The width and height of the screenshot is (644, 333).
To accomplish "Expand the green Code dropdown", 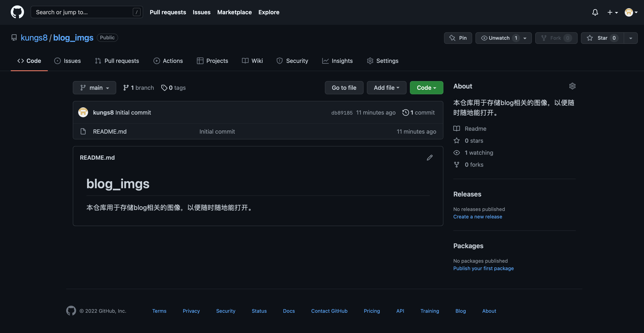I will pyautogui.click(x=426, y=88).
